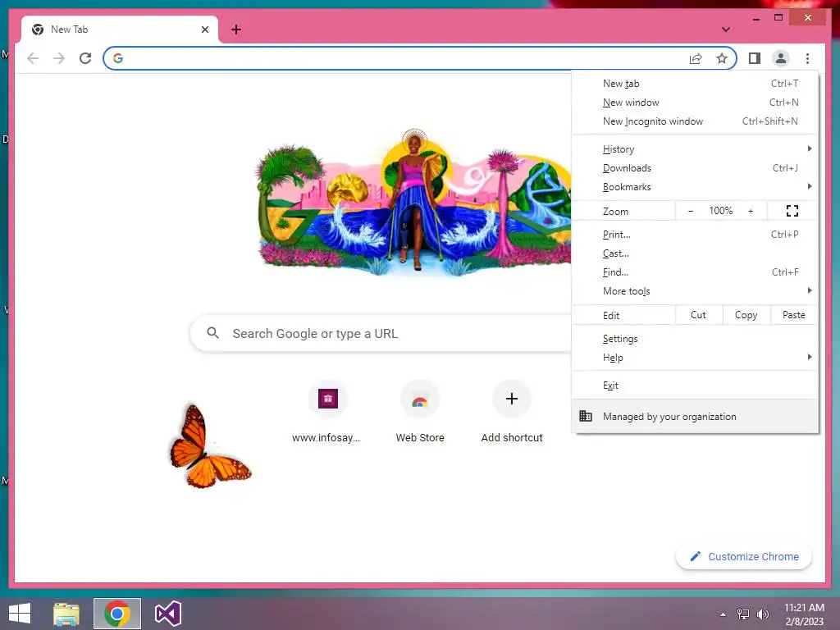Click the organization building icon
The image size is (840, 630).
tap(586, 416)
